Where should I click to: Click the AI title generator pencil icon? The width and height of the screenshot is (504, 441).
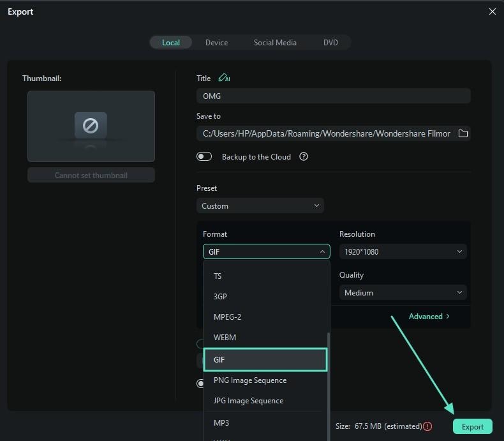pos(224,78)
